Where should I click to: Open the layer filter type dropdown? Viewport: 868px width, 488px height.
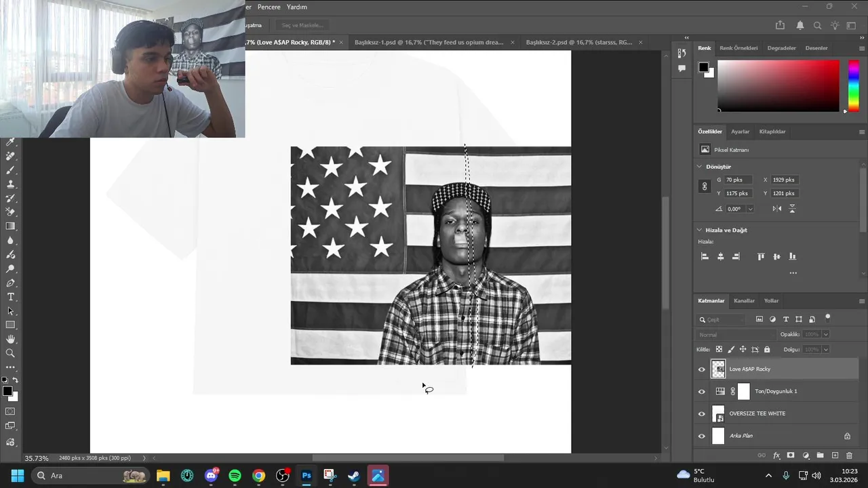(724, 319)
